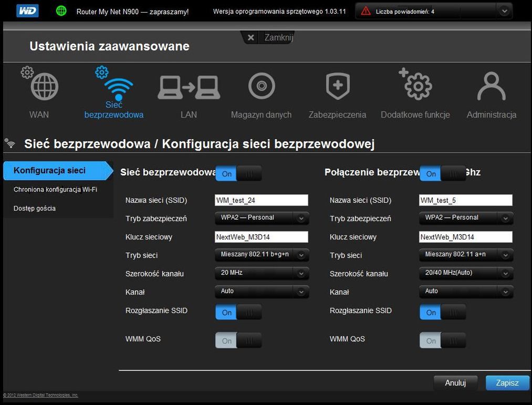The image size is (532, 405).
Task: Click the Liczba powiadomień: 4 notification bar
Action: tap(434, 11)
